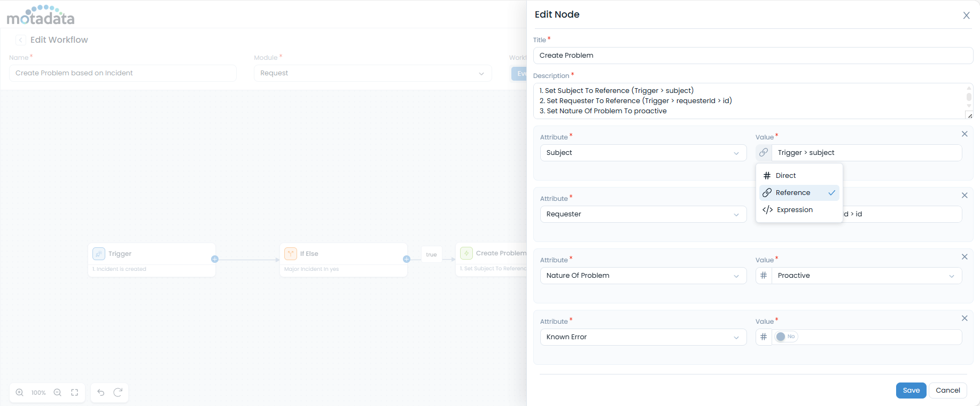Image resolution: width=980 pixels, height=406 pixels.
Task: Cancel editing the node
Action: click(947, 391)
